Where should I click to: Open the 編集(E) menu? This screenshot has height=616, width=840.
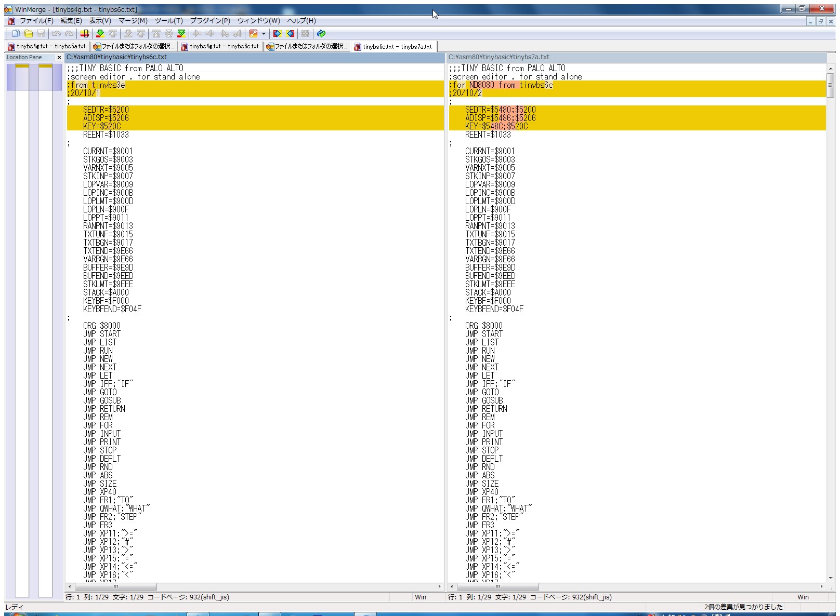coord(71,21)
